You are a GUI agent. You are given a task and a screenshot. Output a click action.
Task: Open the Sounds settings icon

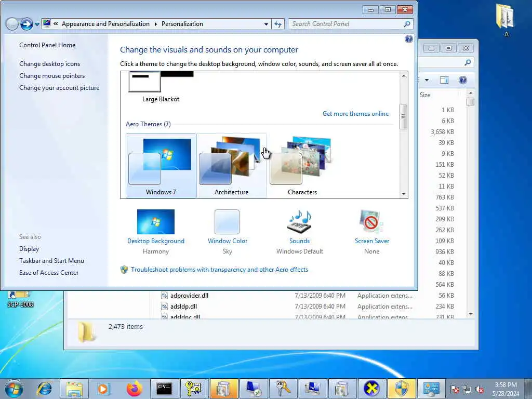point(299,222)
